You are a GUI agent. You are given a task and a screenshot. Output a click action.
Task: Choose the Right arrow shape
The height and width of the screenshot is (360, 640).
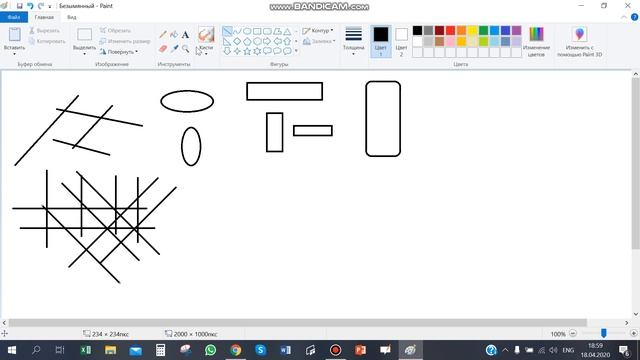coord(267,41)
